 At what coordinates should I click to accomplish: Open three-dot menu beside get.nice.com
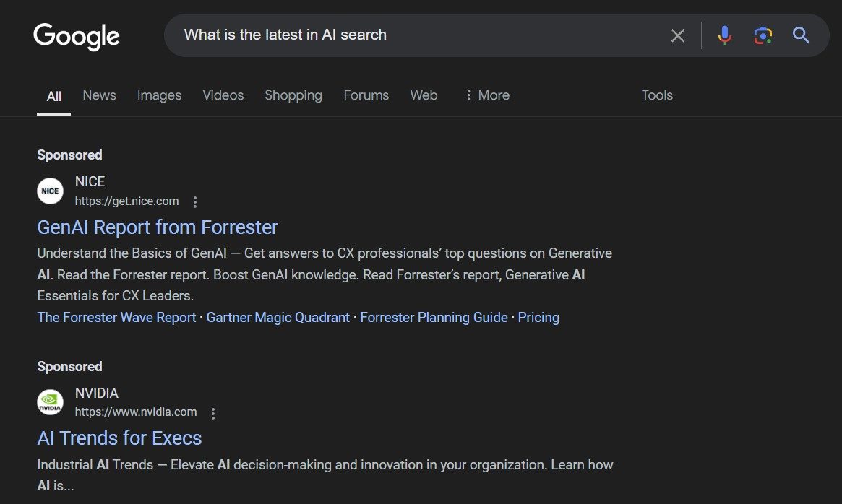pyautogui.click(x=195, y=201)
